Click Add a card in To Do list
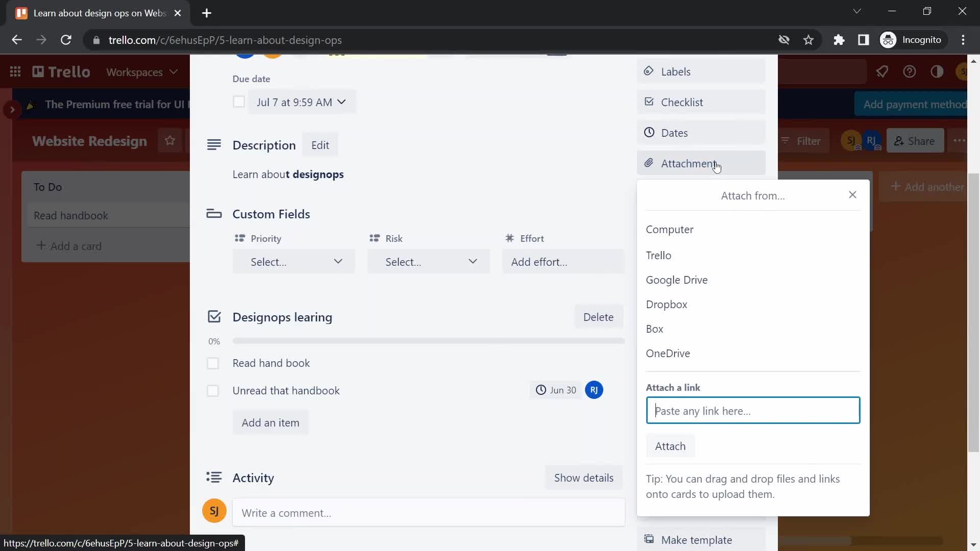This screenshot has width=980, height=551. tap(69, 246)
